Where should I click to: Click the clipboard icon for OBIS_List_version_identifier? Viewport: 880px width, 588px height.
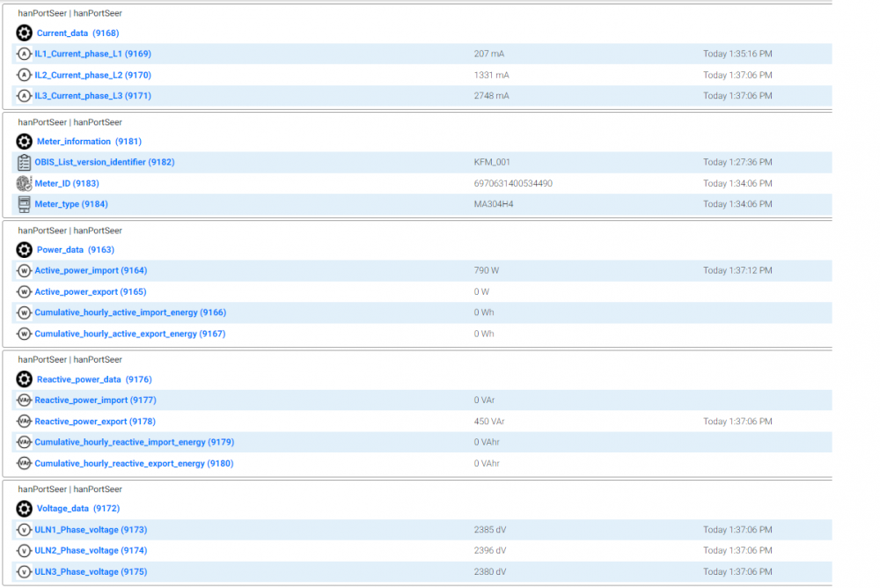24,162
